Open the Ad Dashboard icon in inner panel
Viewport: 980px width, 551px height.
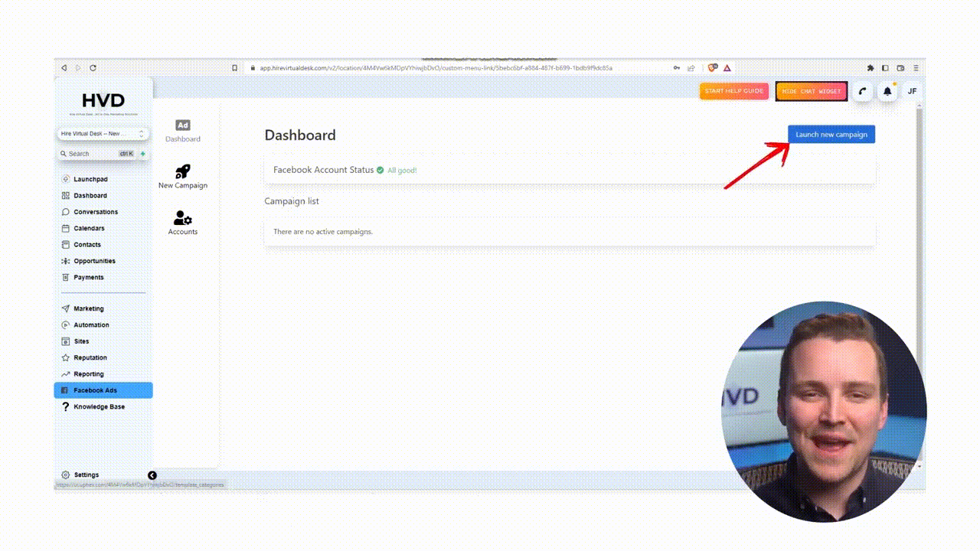[x=182, y=126]
